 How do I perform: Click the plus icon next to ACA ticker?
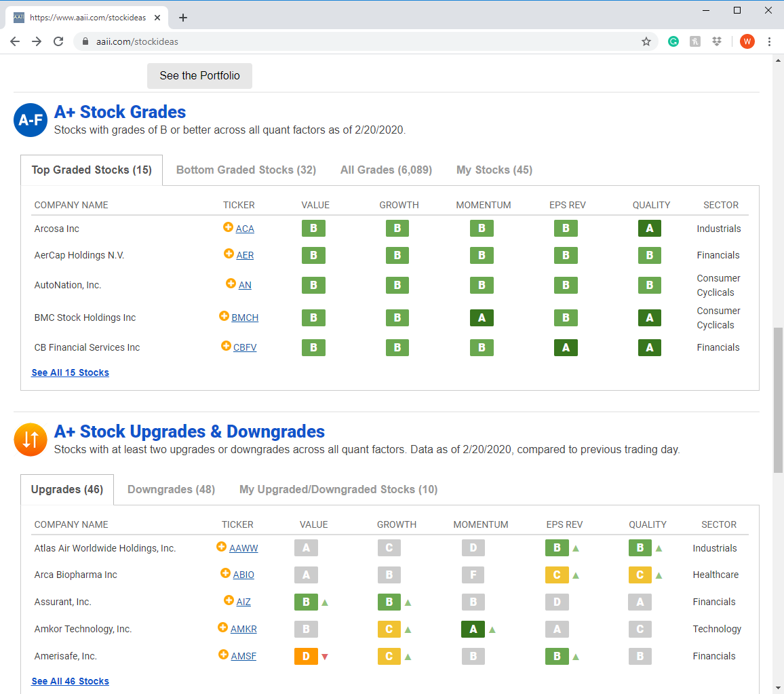(x=228, y=227)
